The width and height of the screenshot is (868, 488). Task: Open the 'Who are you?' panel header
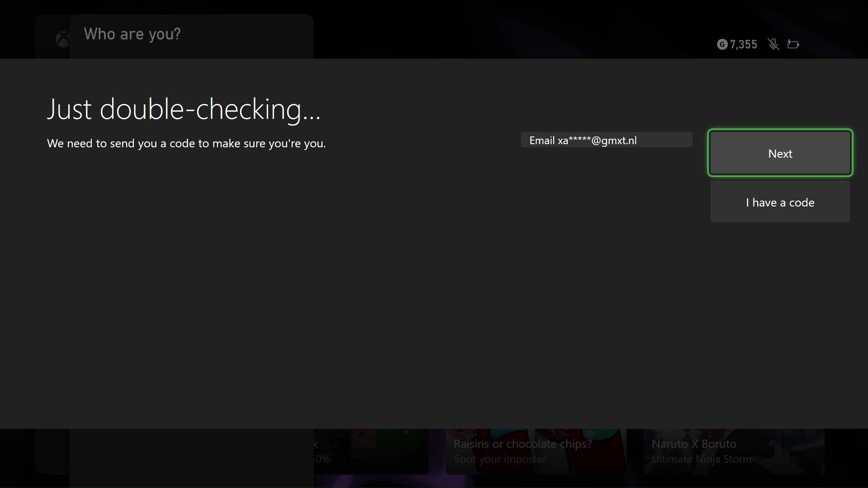click(132, 34)
